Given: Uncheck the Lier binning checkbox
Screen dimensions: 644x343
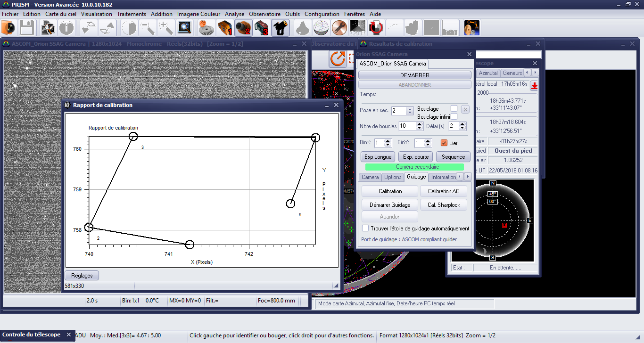Looking at the screenshot, I should pos(444,143).
